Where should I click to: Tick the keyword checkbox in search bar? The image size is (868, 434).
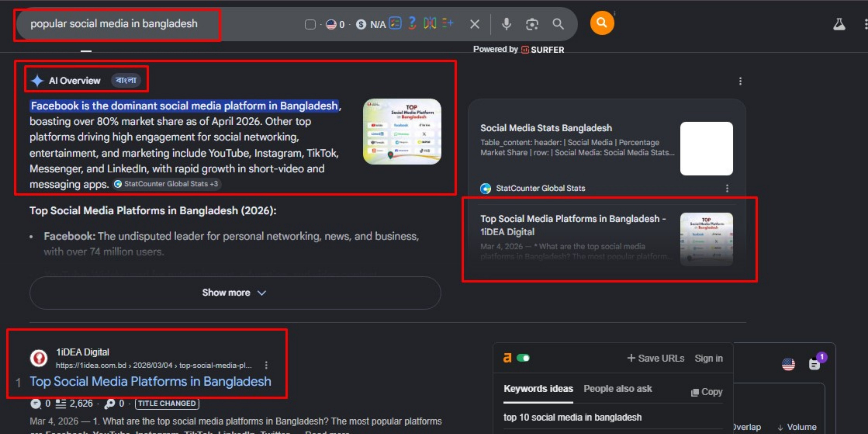[310, 24]
